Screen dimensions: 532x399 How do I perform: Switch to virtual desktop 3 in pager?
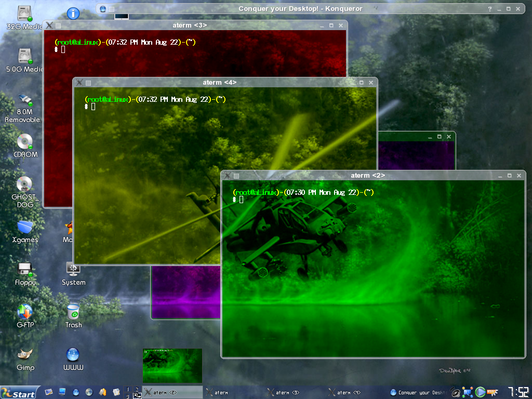[128, 396]
